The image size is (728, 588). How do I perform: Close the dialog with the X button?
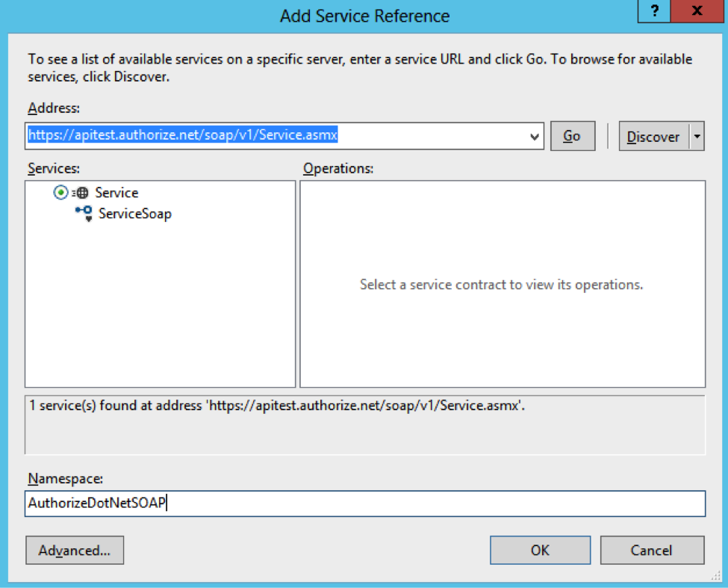click(x=697, y=10)
